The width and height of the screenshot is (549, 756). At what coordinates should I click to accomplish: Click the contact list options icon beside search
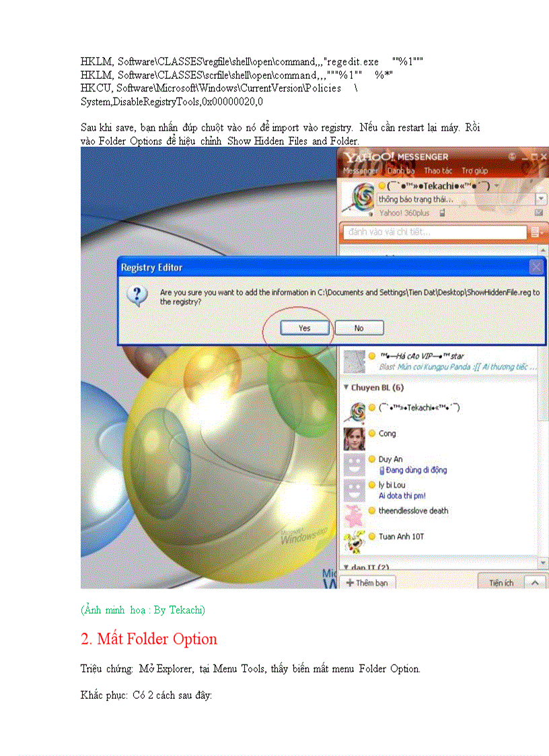pyautogui.click(x=536, y=232)
